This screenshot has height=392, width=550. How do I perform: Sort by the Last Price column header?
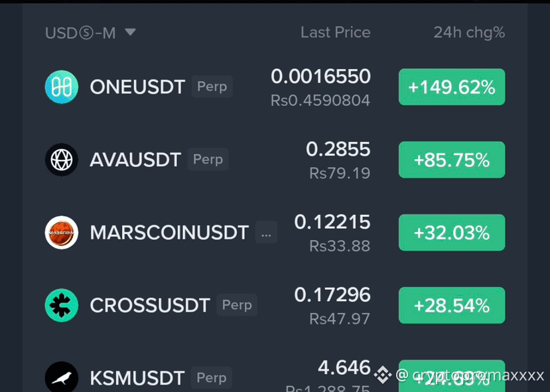[x=335, y=33]
